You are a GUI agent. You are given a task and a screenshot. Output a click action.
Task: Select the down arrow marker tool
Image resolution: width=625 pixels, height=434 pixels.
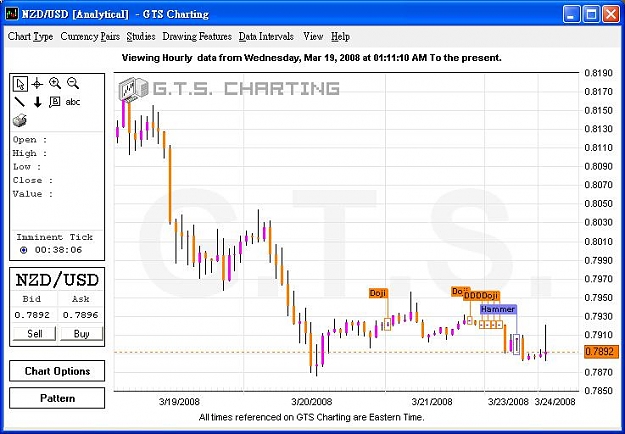coord(37,102)
